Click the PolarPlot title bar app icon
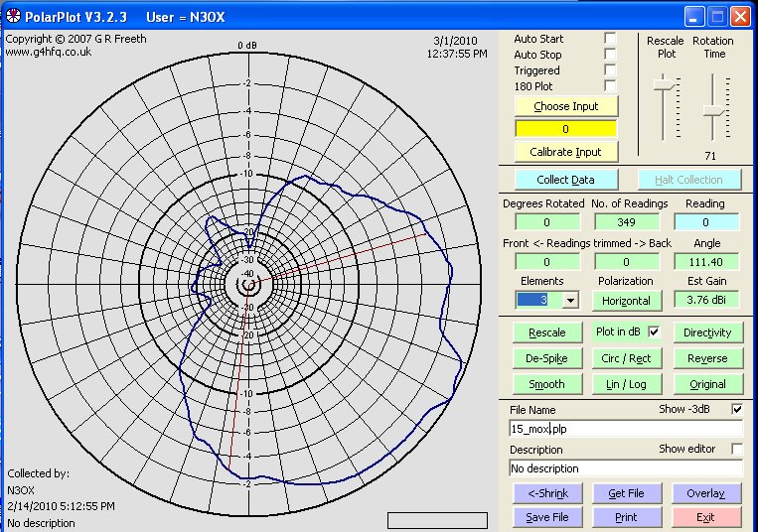The width and height of the screenshot is (758, 532). (13, 16)
